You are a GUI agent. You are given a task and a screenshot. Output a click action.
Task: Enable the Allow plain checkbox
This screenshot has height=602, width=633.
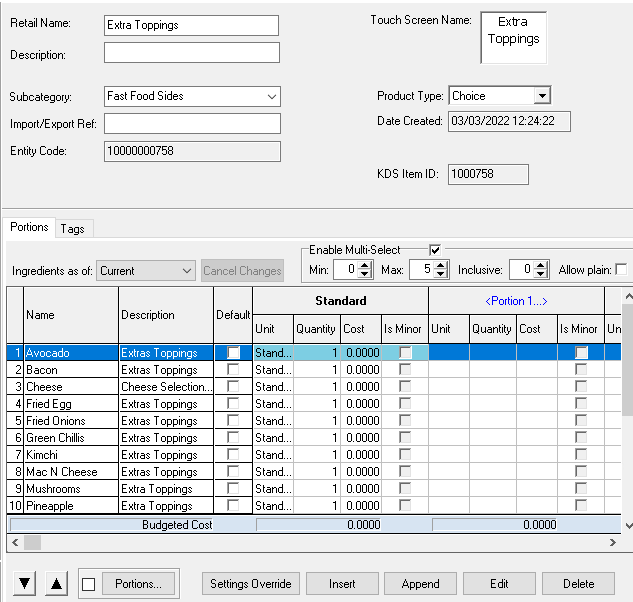click(x=621, y=270)
